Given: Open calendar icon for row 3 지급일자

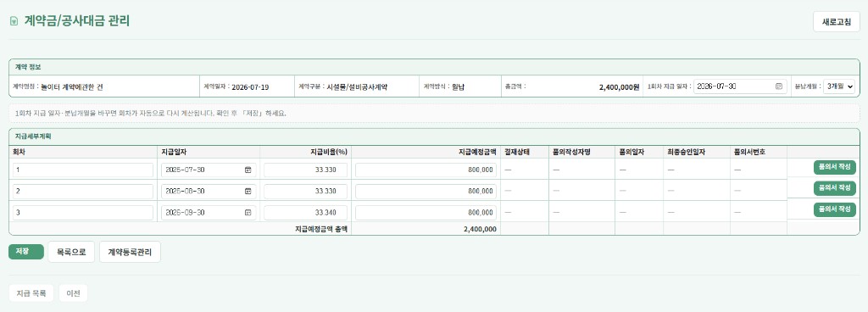Looking at the screenshot, I should coord(248,213).
